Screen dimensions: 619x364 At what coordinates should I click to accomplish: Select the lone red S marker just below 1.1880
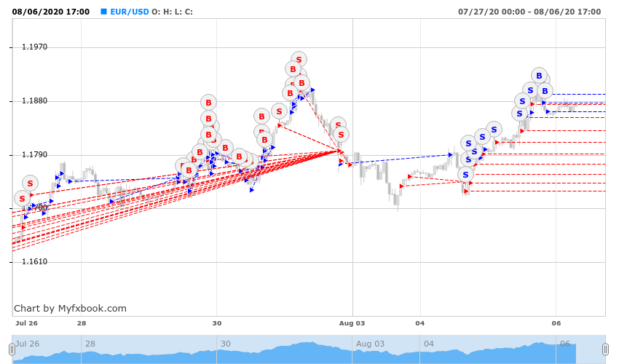tap(279, 111)
